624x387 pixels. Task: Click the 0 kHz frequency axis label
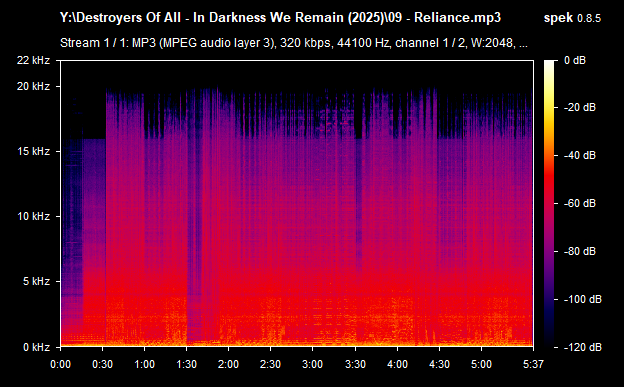click(x=36, y=347)
